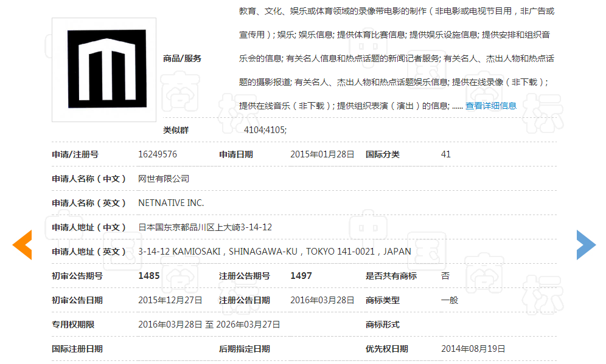This screenshot has height=364, width=606.
Task: Select the exclusive period 2016年03月28日 至 2026年03月27日
Action: point(209,325)
